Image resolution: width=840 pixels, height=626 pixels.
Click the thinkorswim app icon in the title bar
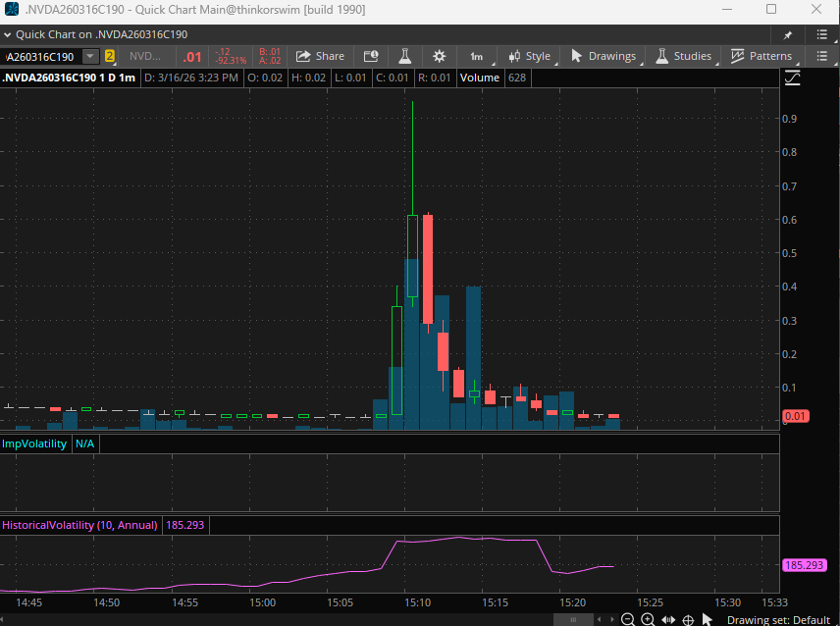click(11, 9)
